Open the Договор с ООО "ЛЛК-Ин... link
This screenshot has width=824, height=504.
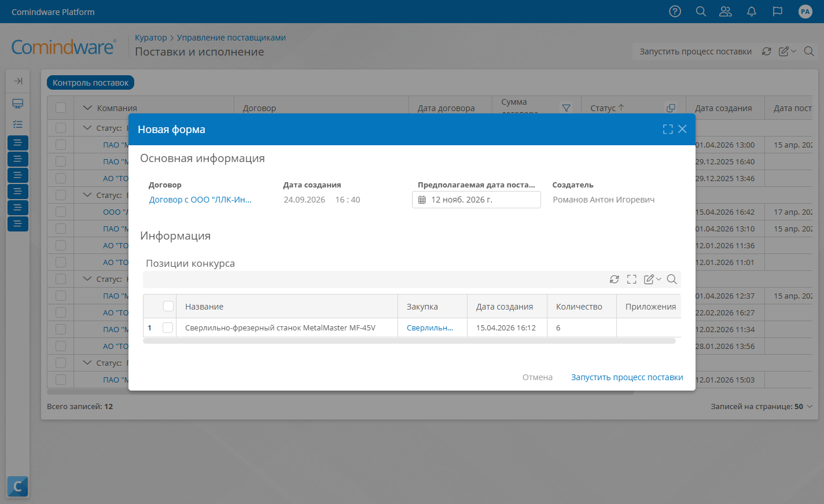(x=200, y=200)
